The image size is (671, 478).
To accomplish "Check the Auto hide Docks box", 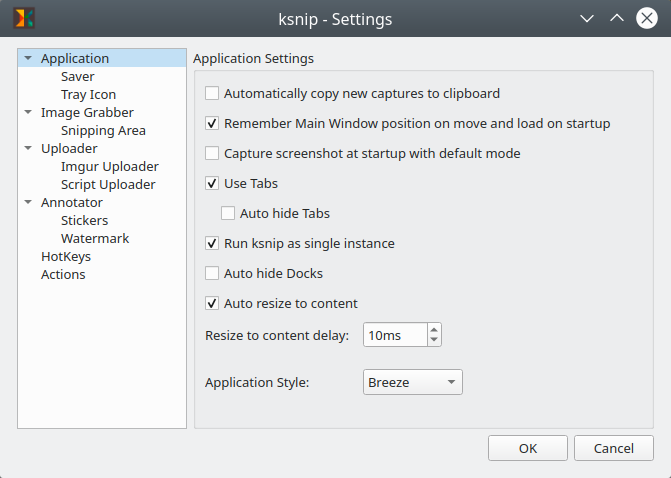I will click(212, 274).
